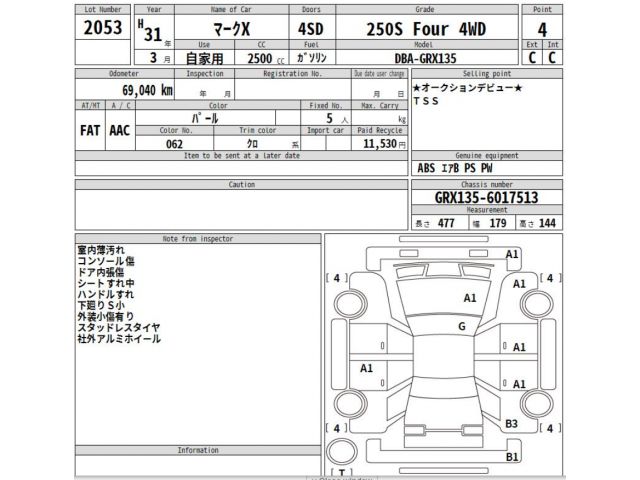Screen dimensions: 640x480
Task: Click the G mark on the windshield
Action: tap(462, 326)
